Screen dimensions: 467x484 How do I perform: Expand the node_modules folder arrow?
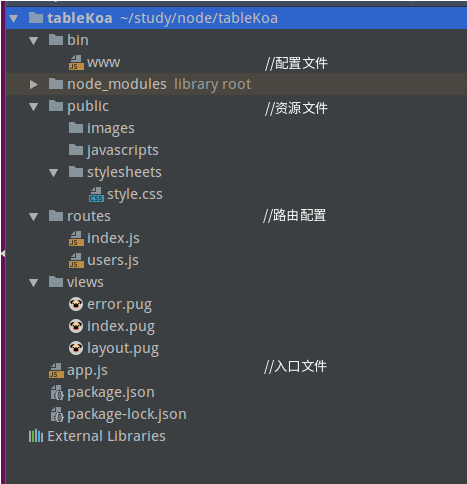coord(34,84)
